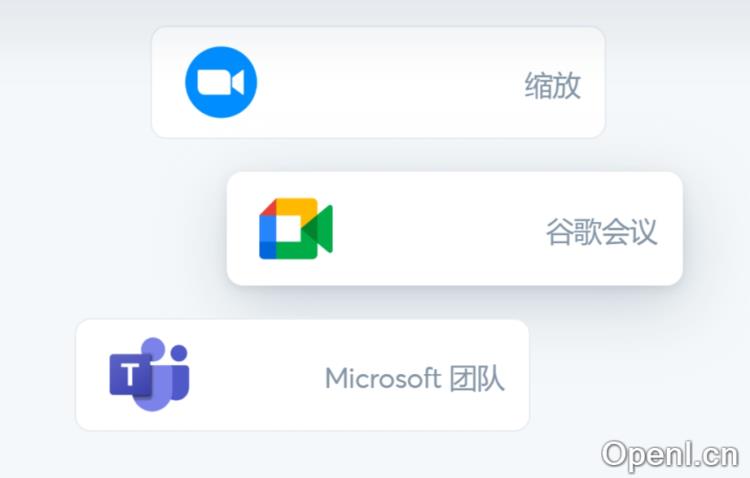Open the purple Microsoft Teams logo
This screenshot has height=478, width=750.
click(149, 374)
